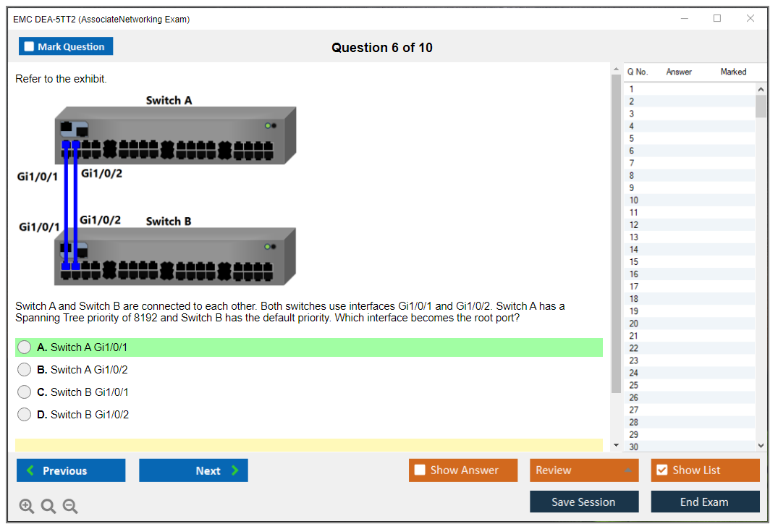Expand the Review dropdown arrow
This screenshot has height=532, width=778.
[627, 470]
